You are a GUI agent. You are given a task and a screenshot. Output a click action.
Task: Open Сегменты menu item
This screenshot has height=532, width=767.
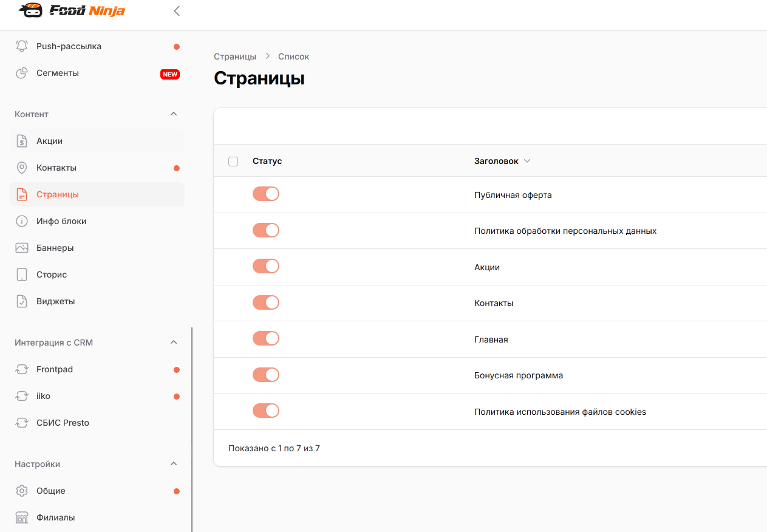97,73
